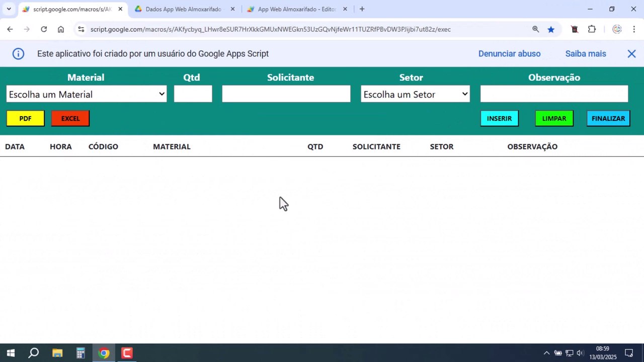Click the volume speaker tray icon

click(x=581, y=353)
